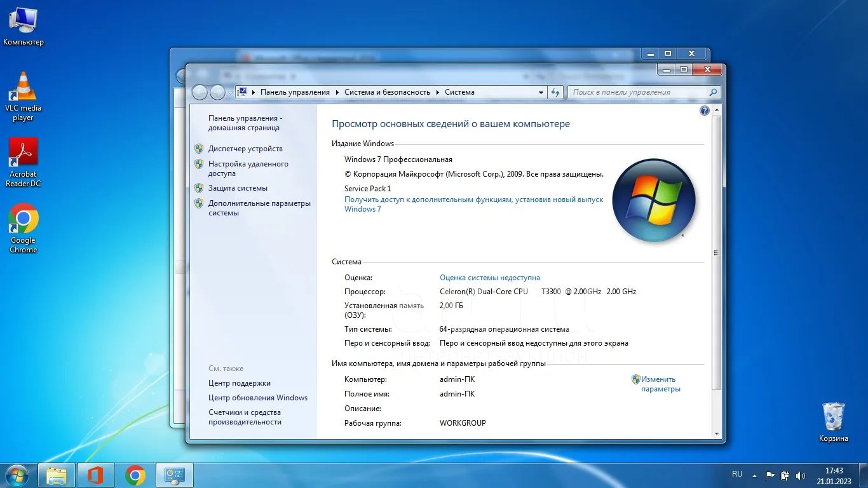
Task: Click Изменить параметры link
Action: click(661, 384)
